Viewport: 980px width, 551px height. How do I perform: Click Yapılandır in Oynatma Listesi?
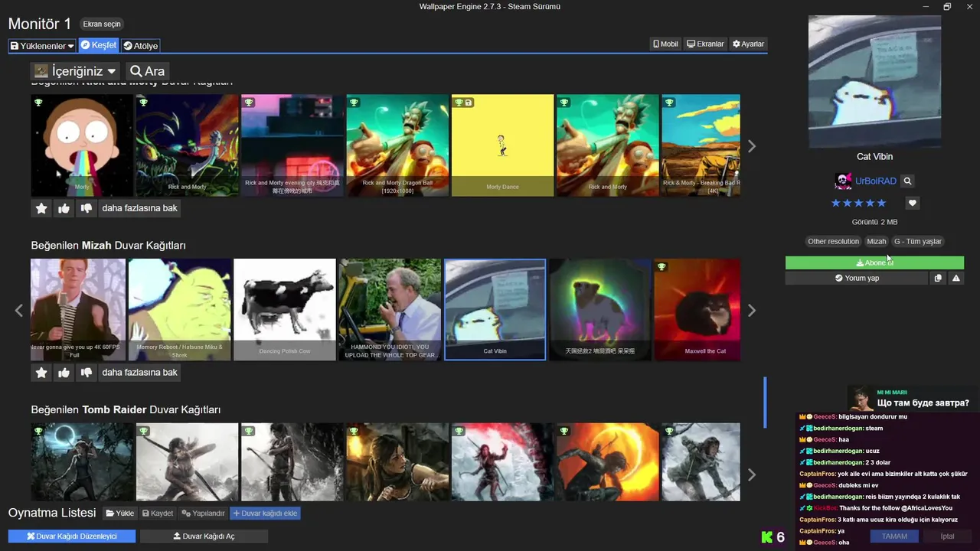(x=203, y=513)
